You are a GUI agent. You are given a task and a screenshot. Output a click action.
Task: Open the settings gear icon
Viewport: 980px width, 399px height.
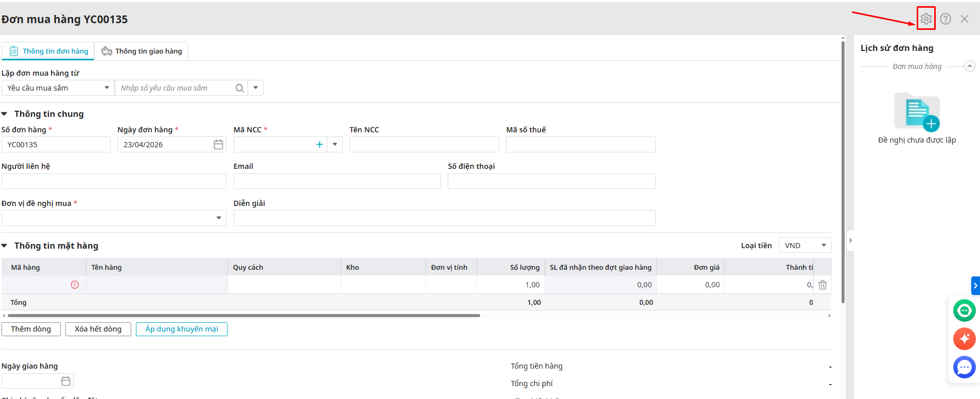point(926,19)
